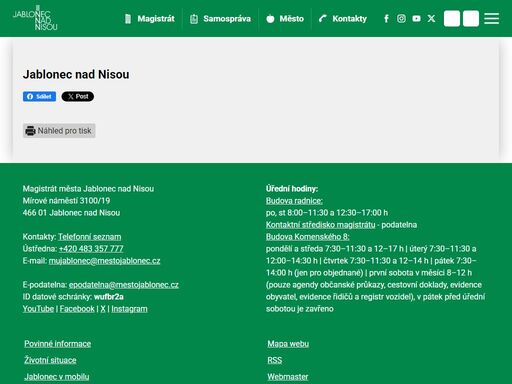
Task: Click the X Post button
Action: click(x=78, y=96)
